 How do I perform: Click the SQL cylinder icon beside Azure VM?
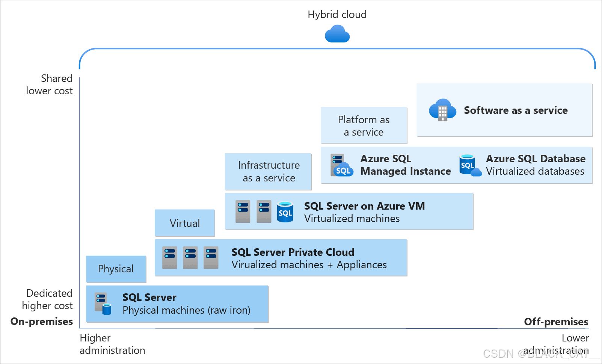[x=285, y=212]
